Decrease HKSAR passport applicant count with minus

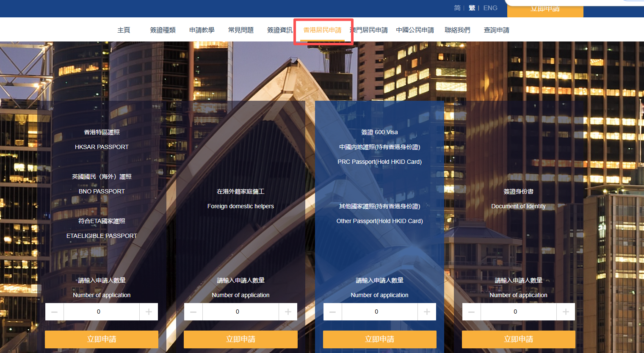(x=55, y=312)
